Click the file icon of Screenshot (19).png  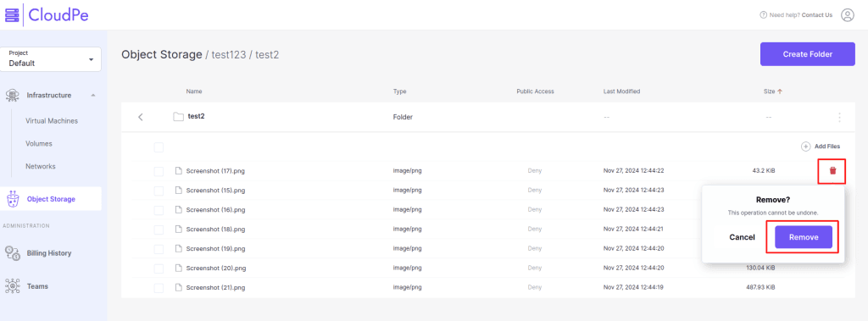click(x=179, y=248)
